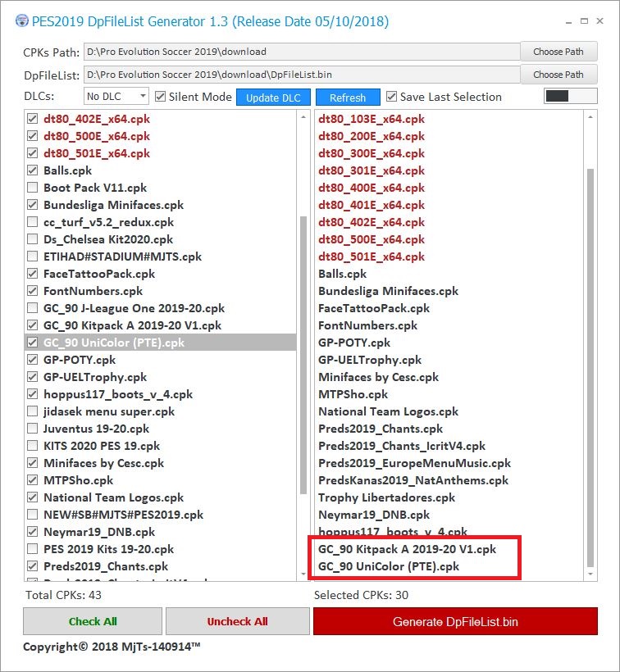Screen dimensions: 620x672
Task: Check Juventus 19-20.cpk checkbox
Action: pos(32,428)
